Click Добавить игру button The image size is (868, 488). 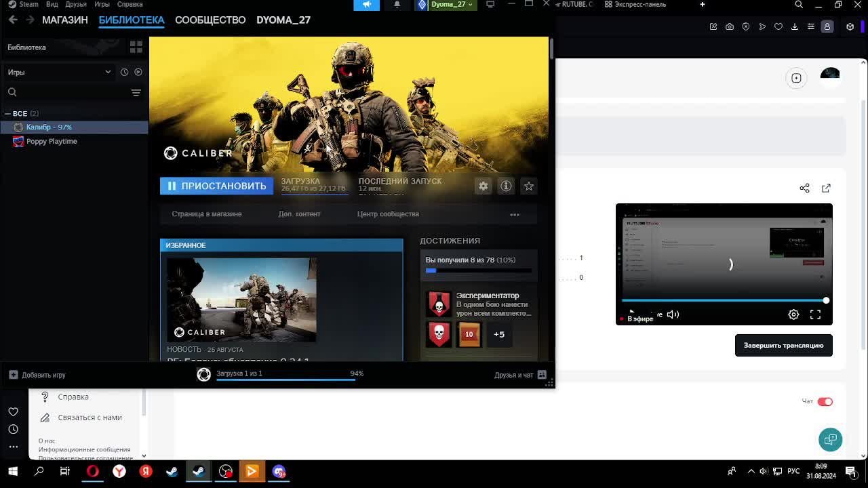coord(37,375)
